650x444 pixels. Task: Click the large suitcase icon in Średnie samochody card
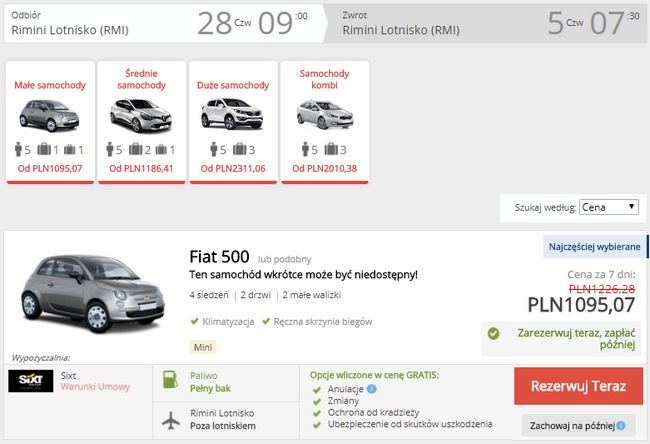click(135, 149)
